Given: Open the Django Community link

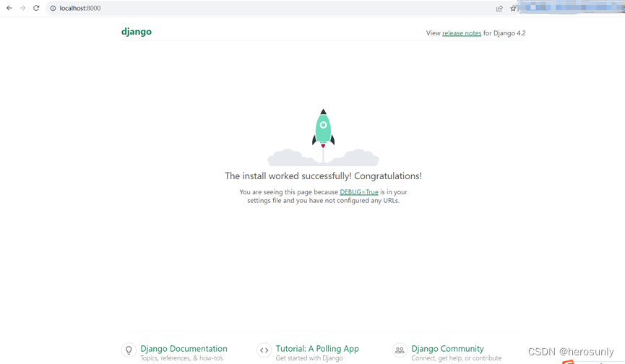Looking at the screenshot, I should pyautogui.click(x=448, y=348).
